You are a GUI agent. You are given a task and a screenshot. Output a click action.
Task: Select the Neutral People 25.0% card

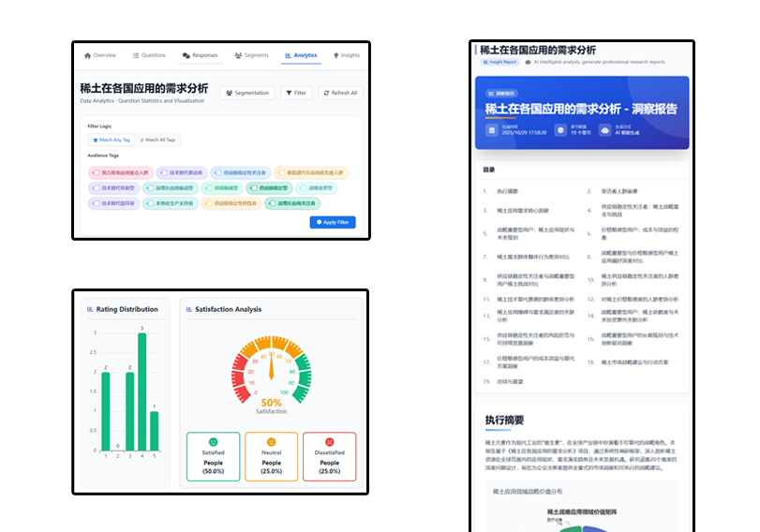[x=272, y=456]
